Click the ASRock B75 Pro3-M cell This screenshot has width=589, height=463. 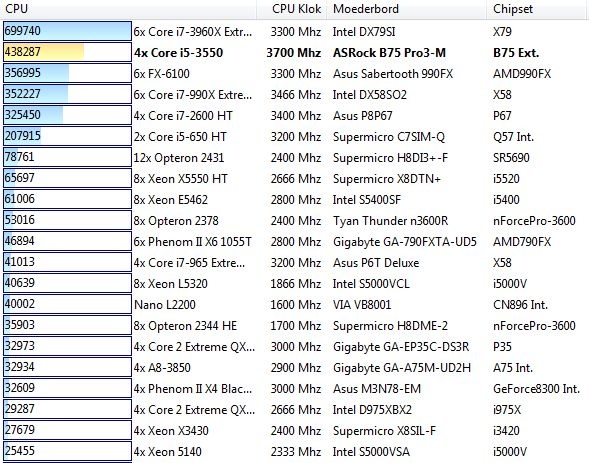pos(389,53)
